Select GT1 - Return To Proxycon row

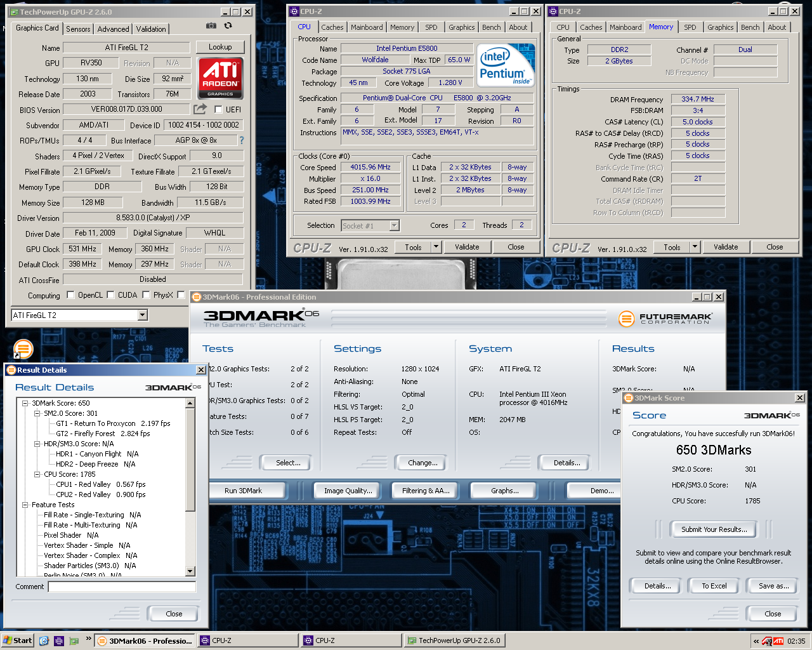113,423
